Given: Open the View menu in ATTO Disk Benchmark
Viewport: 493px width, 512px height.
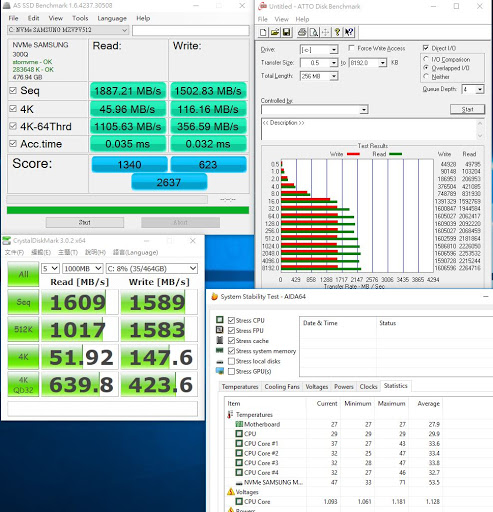Looking at the screenshot, I should click(281, 19).
